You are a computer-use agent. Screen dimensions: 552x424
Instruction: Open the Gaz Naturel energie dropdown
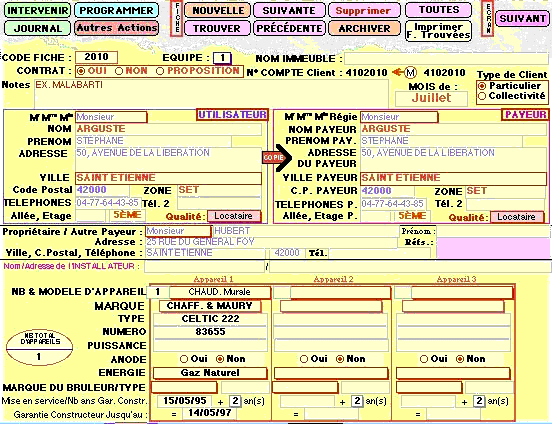210,373
